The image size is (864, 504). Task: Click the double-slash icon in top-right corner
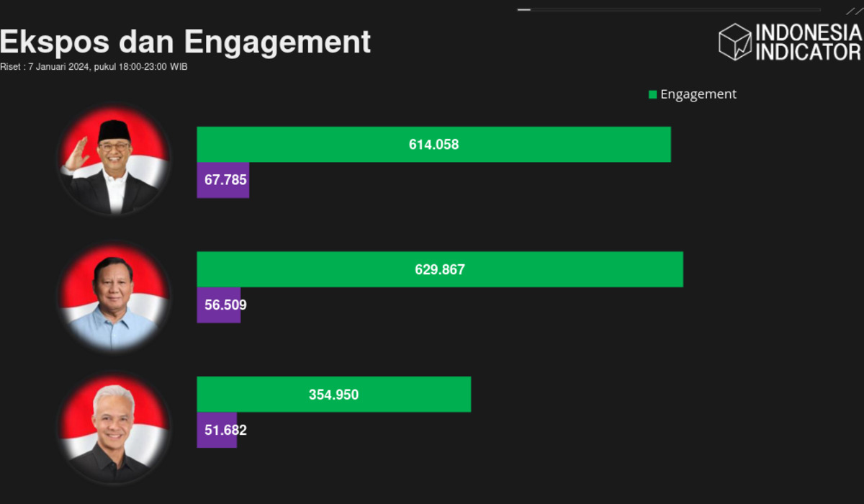pyautogui.click(x=854, y=10)
